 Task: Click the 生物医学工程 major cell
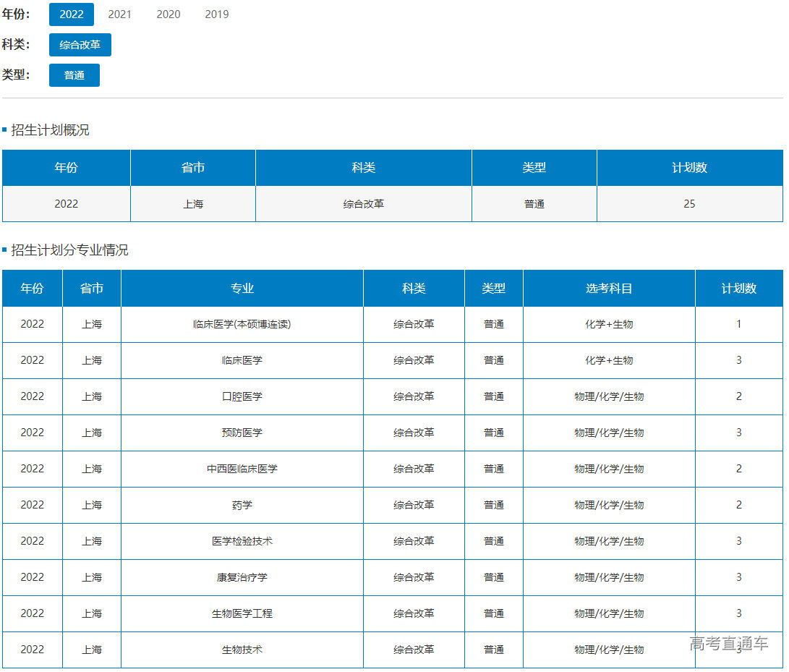(242, 614)
